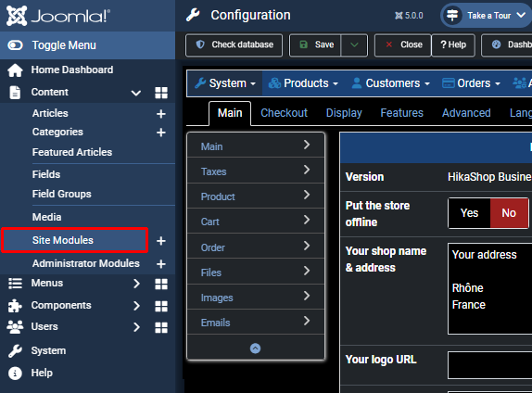
Task: Open the Content dashboard grid icon
Action: pyautogui.click(x=161, y=93)
